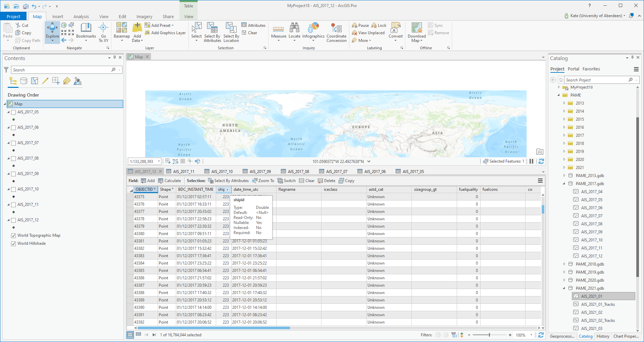644x342 pixels.
Task: Uncheck the World Topographic Map layer
Action: (x=14, y=236)
